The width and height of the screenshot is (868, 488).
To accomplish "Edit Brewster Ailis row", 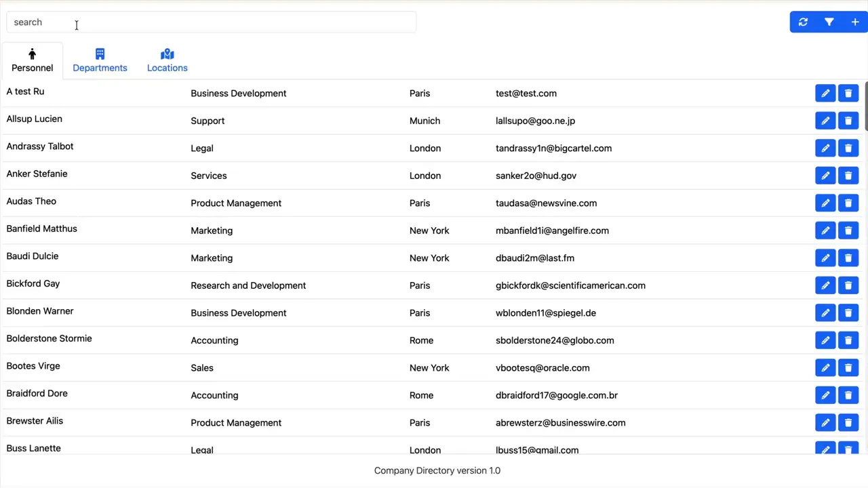I will [825, 423].
